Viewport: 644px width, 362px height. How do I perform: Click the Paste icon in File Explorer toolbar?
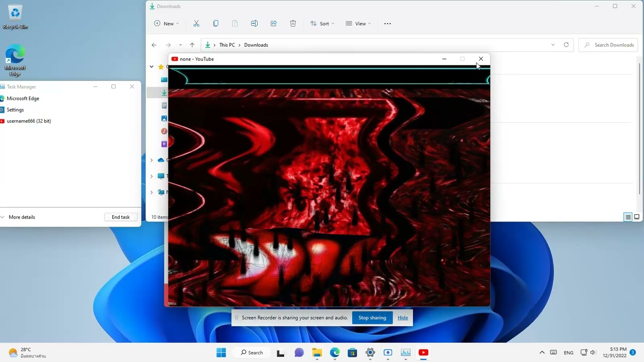click(x=235, y=24)
